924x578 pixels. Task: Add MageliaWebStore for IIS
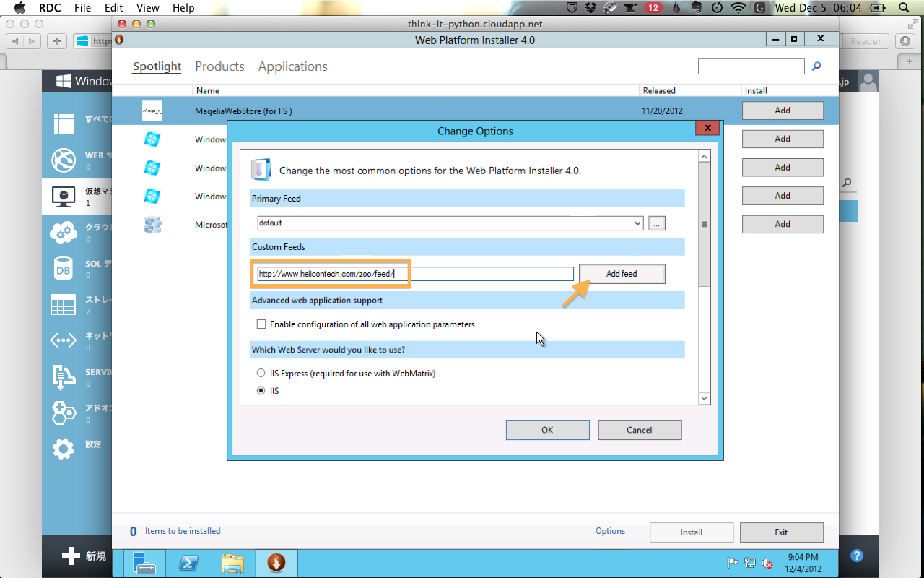(783, 111)
